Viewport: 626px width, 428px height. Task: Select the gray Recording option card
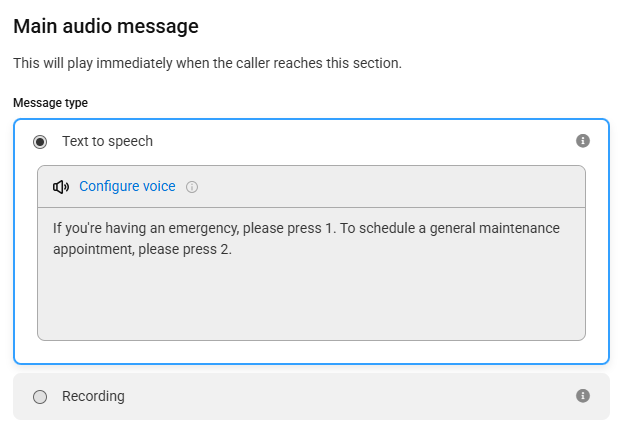coord(311,396)
